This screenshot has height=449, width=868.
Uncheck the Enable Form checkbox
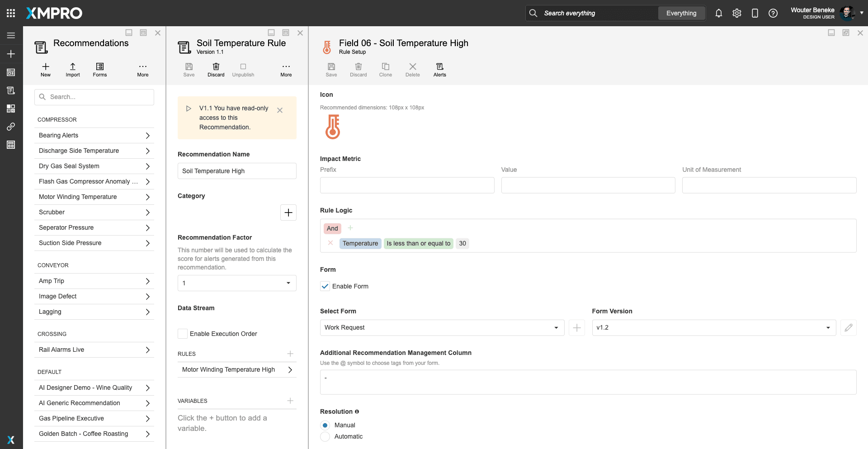(325, 286)
